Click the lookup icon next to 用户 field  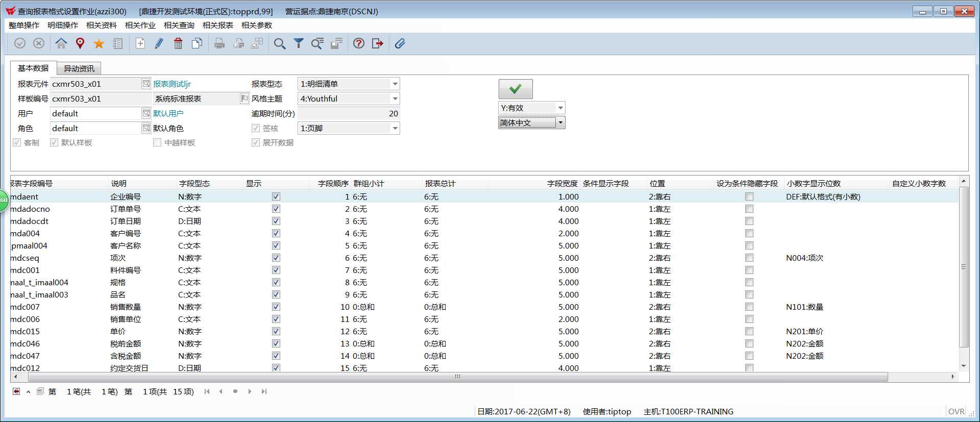[x=146, y=113]
